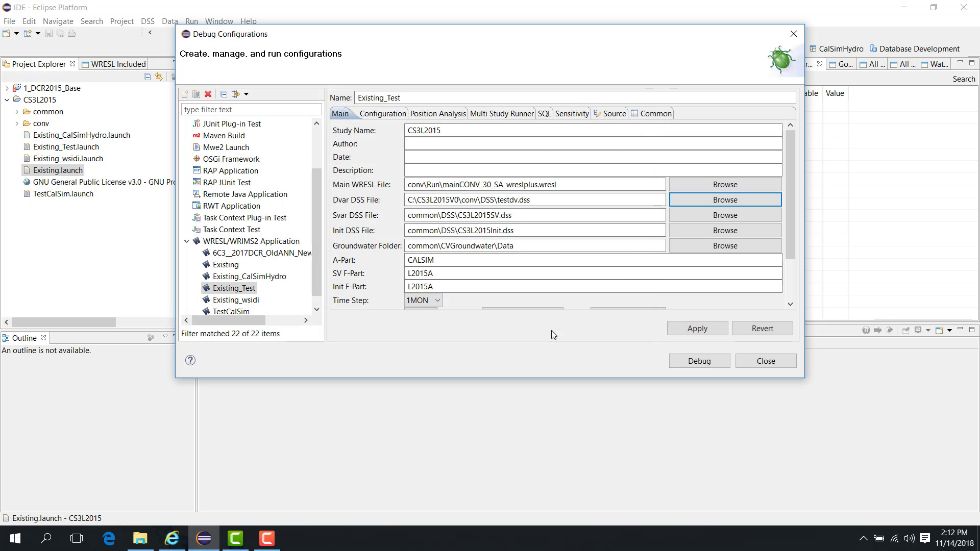Click Existing_Test configuration icon in tree

(x=206, y=288)
